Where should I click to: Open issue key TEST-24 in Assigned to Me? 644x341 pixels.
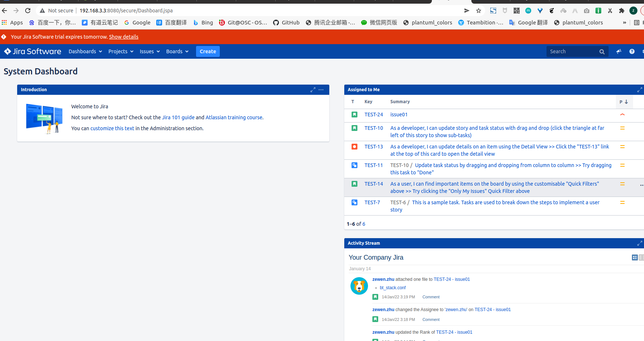pos(374,115)
